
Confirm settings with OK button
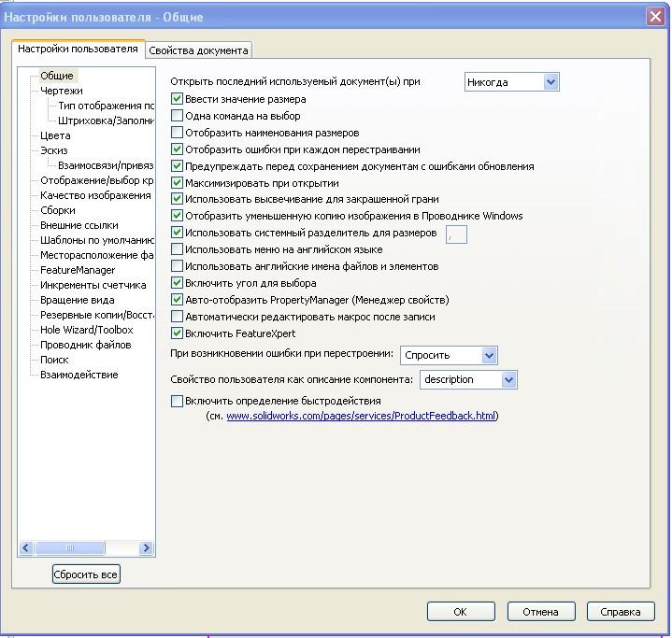tap(461, 612)
